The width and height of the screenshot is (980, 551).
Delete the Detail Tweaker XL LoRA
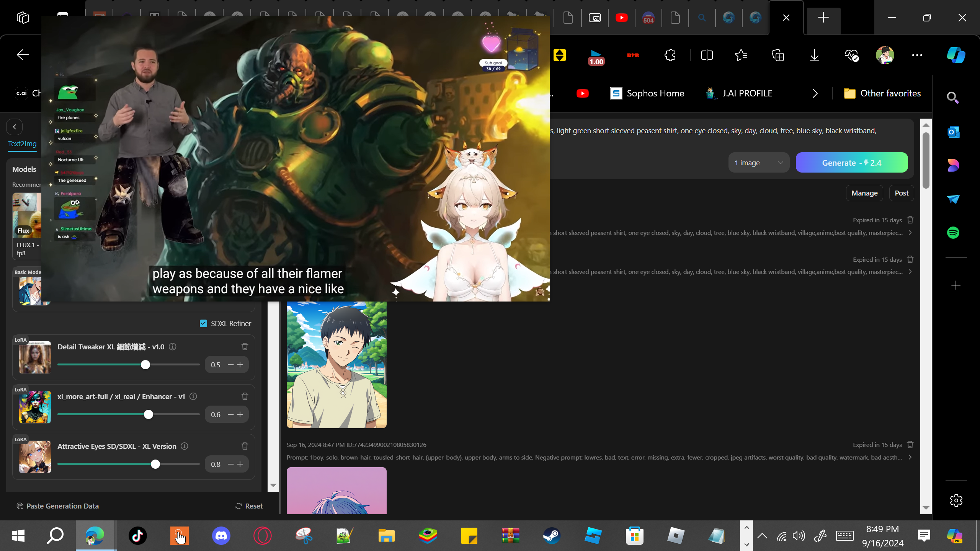tap(245, 347)
